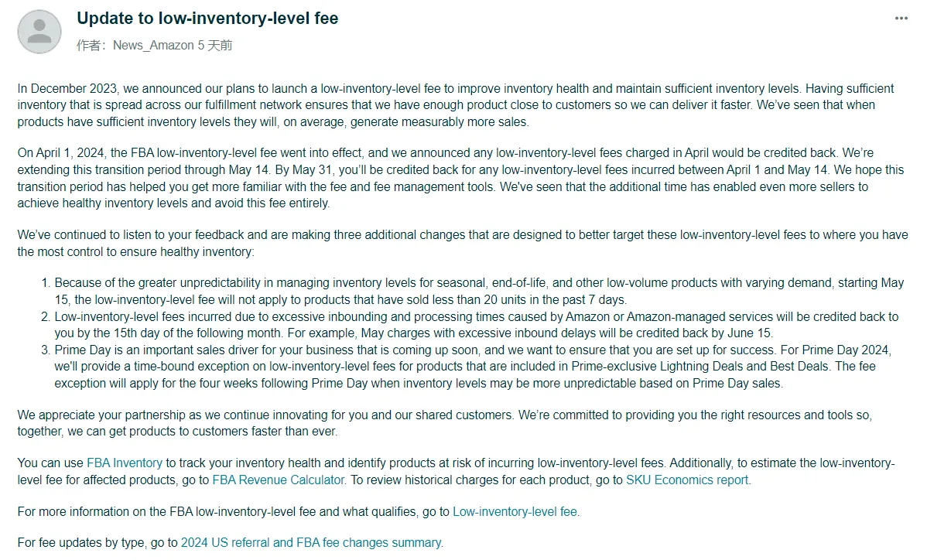
Task: Click the paragraph starting On April 1, 2024
Action: click(460, 179)
